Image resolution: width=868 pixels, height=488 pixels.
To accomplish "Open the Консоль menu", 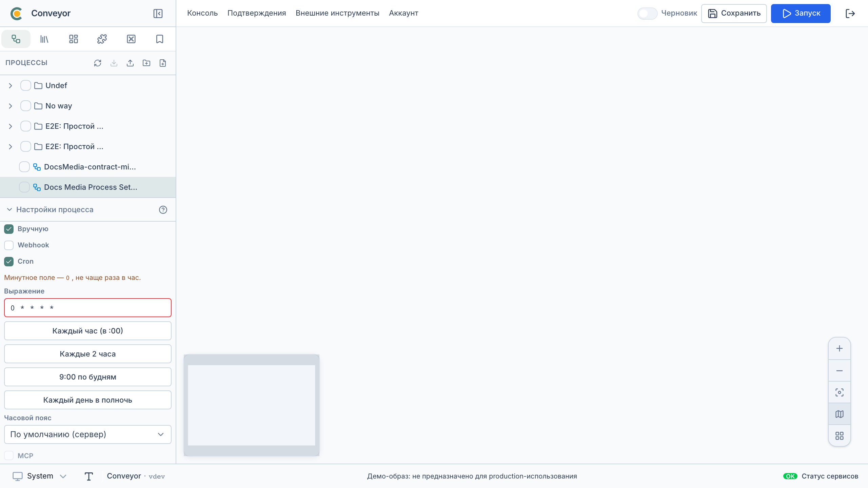I will click(202, 13).
